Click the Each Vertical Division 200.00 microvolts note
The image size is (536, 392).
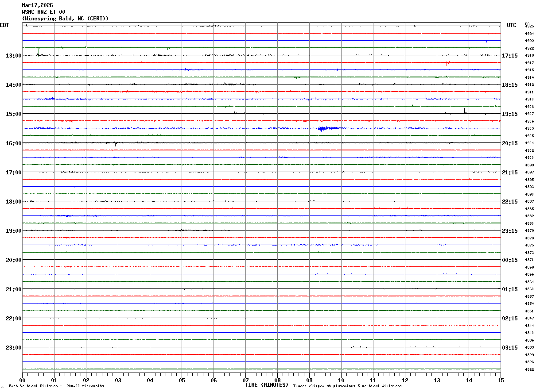[x=56, y=386]
